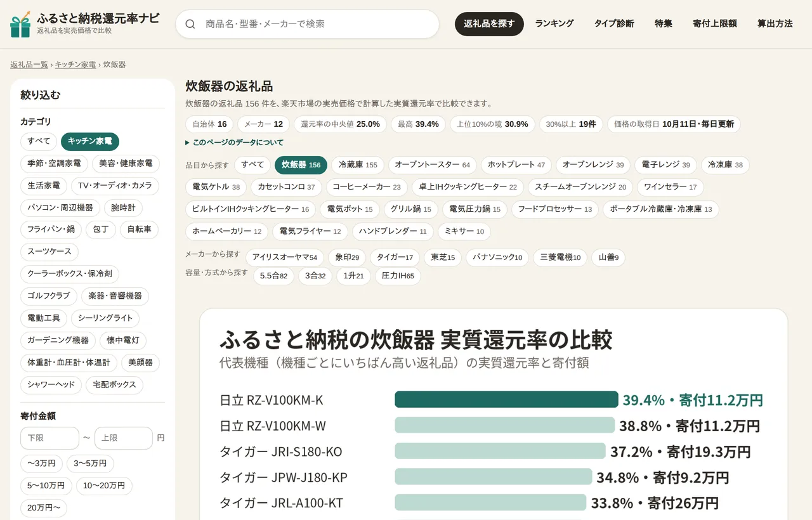Select 自転車 category chip
This screenshot has height=520, width=812.
(x=139, y=230)
